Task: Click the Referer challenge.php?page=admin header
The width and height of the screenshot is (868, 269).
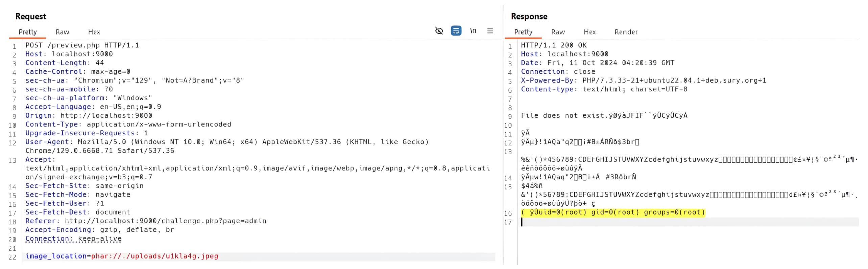Action: [146, 221]
